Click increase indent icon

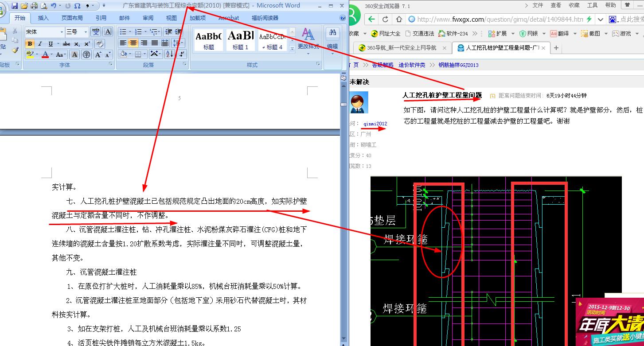click(179, 32)
